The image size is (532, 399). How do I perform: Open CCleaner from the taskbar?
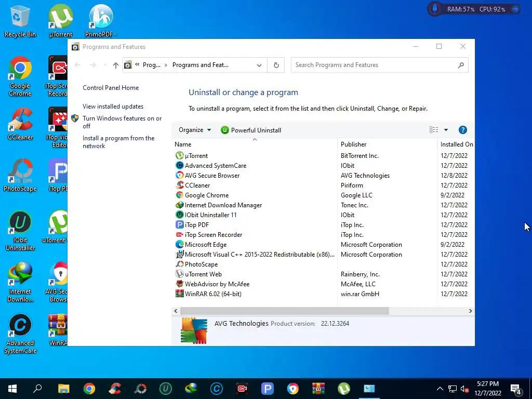coord(115,389)
